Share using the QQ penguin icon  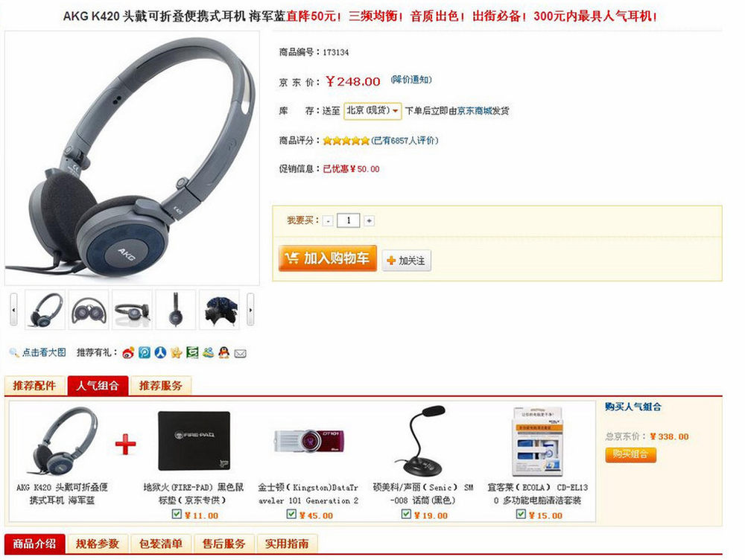click(223, 352)
